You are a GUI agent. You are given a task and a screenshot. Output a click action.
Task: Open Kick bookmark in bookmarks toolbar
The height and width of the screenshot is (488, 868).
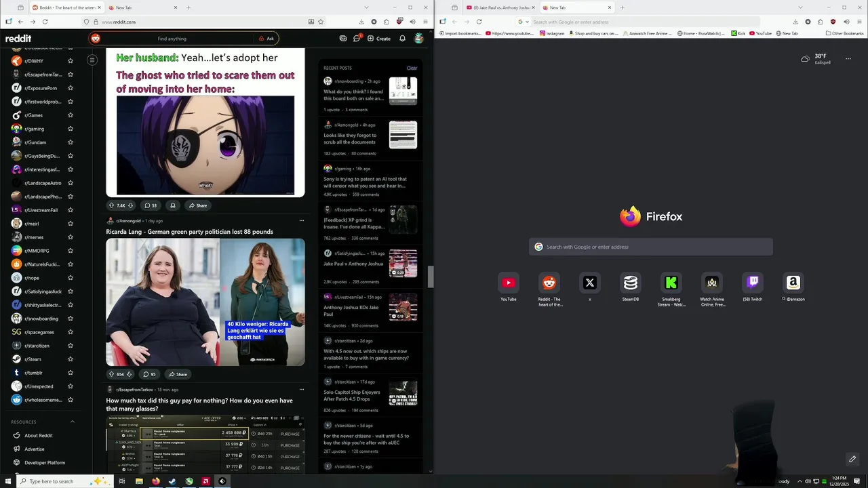[738, 33]
